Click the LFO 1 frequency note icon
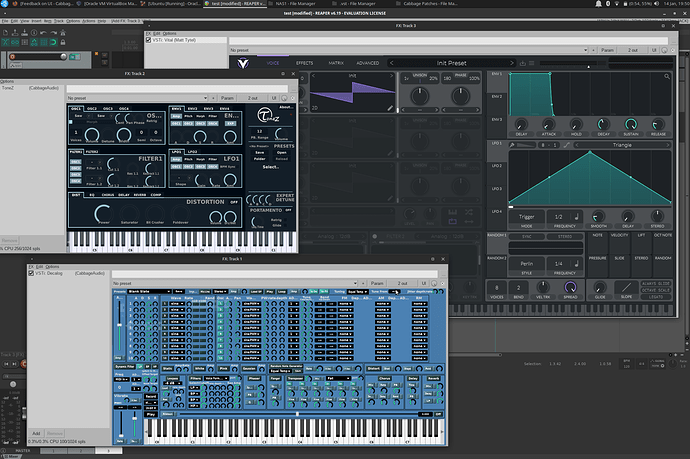The width and height of the screenshot is (690, 459). 576,217
